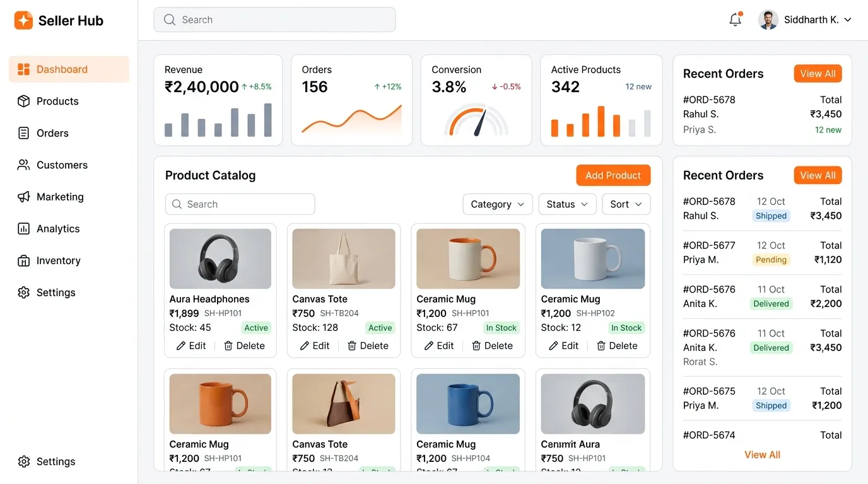Image resolution: width=868 pixels, height=484 pixels.
Task: Click order number #ORD-5677
Action: click(709, 245)
